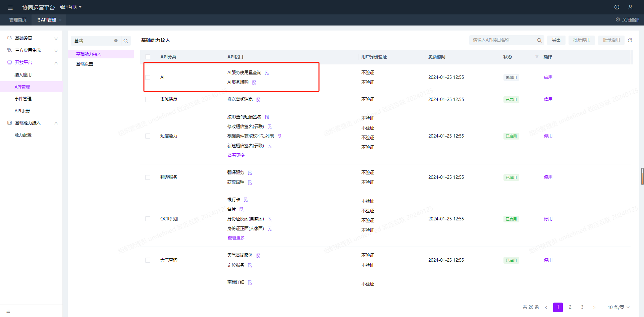Open document icon next to AI服务使用量查询
The width and height of the screenshot is (644, 317).
pos(267,73)
